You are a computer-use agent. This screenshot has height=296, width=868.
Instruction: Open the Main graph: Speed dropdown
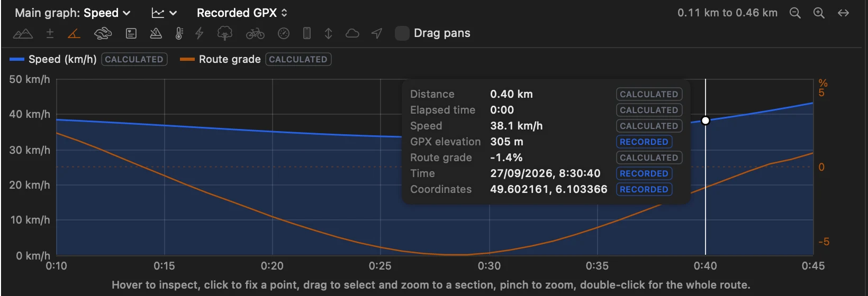click(x=73, y=13)
